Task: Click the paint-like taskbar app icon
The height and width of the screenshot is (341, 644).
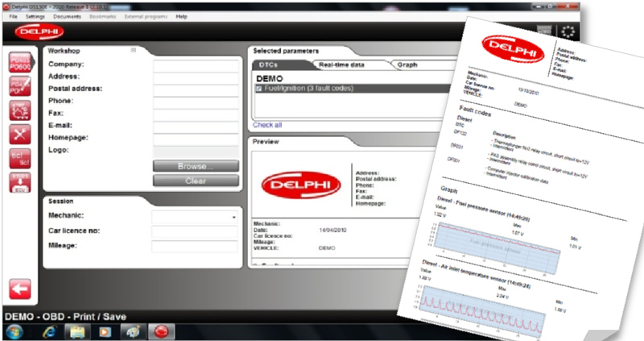Action: (133, 331)
